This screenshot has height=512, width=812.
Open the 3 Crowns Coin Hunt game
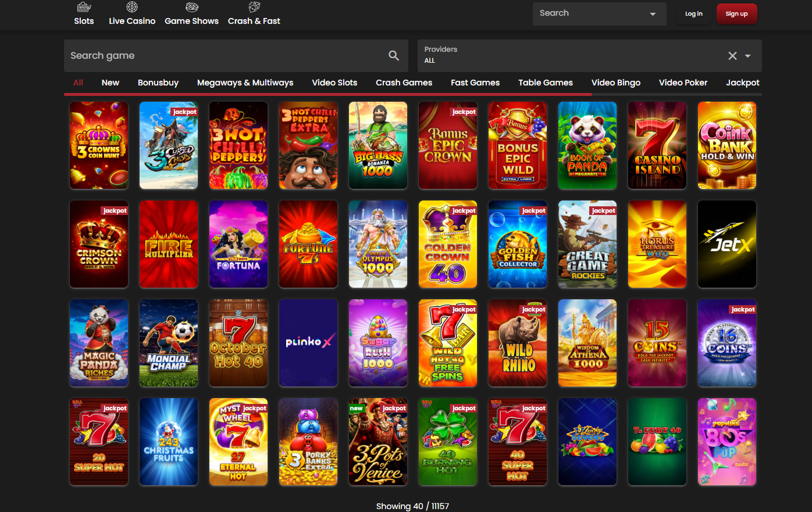99,145
